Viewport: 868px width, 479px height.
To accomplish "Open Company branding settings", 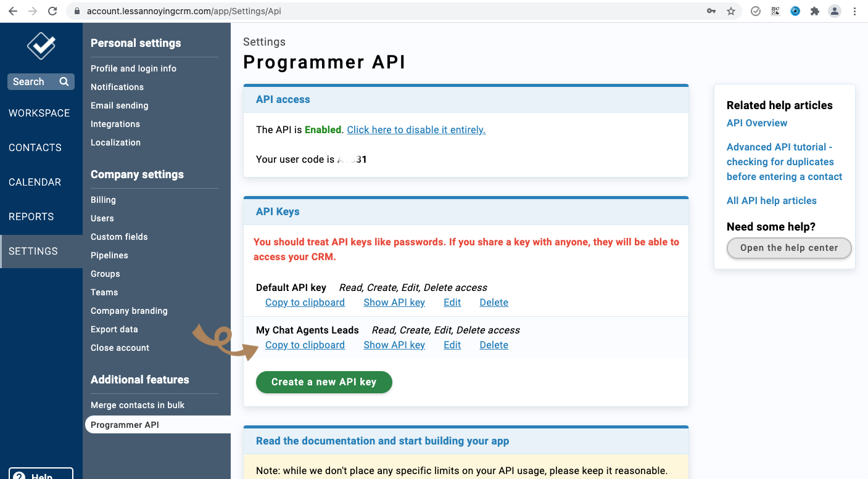I will (129, 311).
